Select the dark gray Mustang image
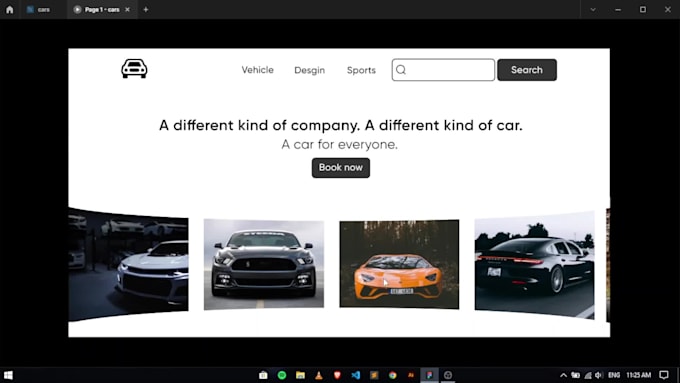 tap(264, 264)
